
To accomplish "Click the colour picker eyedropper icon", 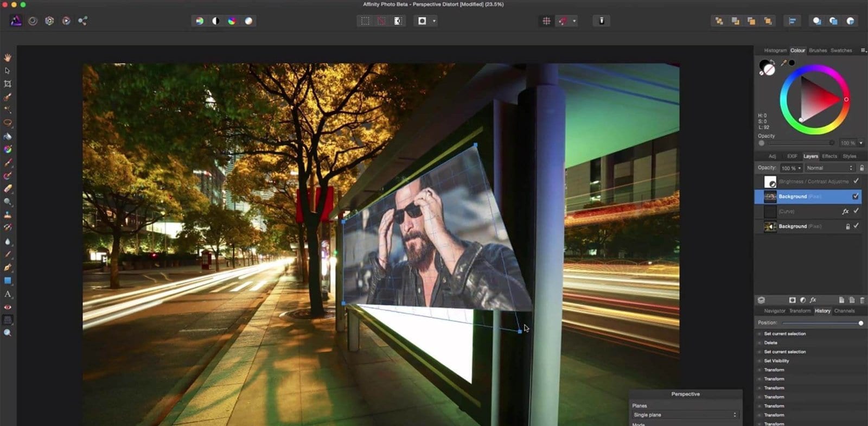I will pyautogui.click(x=783, y=63).
